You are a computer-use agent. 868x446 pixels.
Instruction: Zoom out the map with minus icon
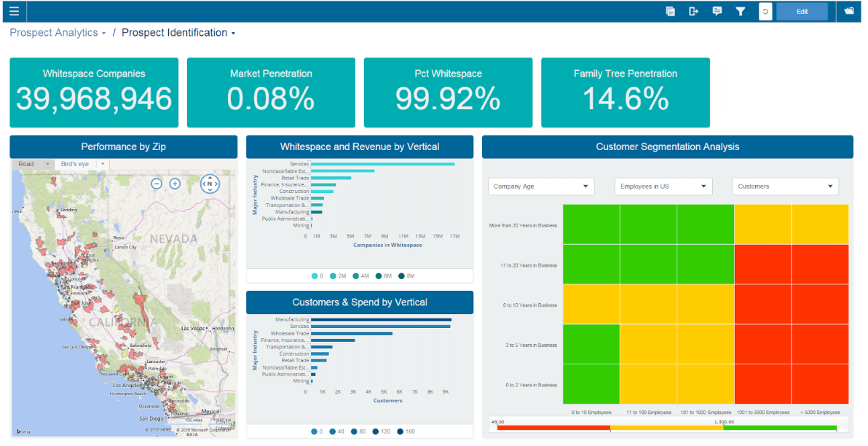click(157, 184)
